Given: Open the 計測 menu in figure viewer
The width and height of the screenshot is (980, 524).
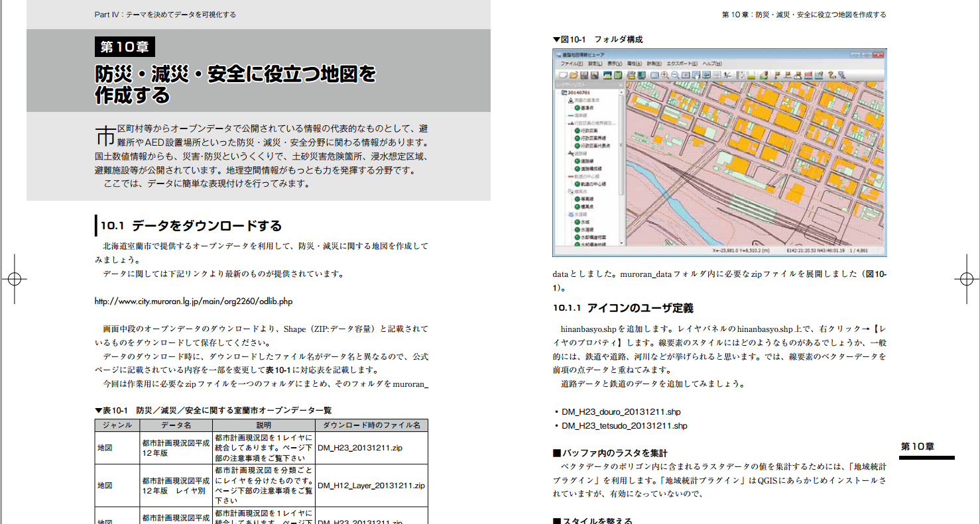Looking at the screenshot, I should click(x=654, y=64).
